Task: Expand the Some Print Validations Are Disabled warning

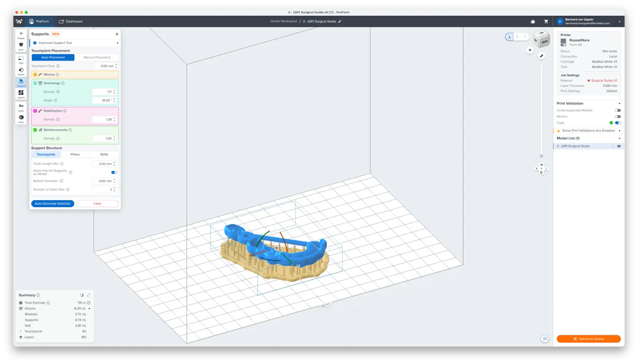Action: [x=619, y=130]
